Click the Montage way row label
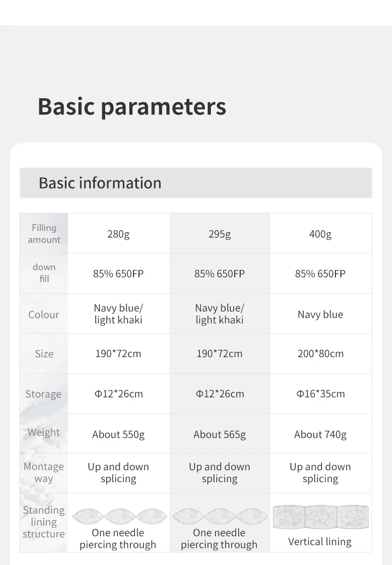This screenshot has height=565, width=392. (x=44, y=472)
